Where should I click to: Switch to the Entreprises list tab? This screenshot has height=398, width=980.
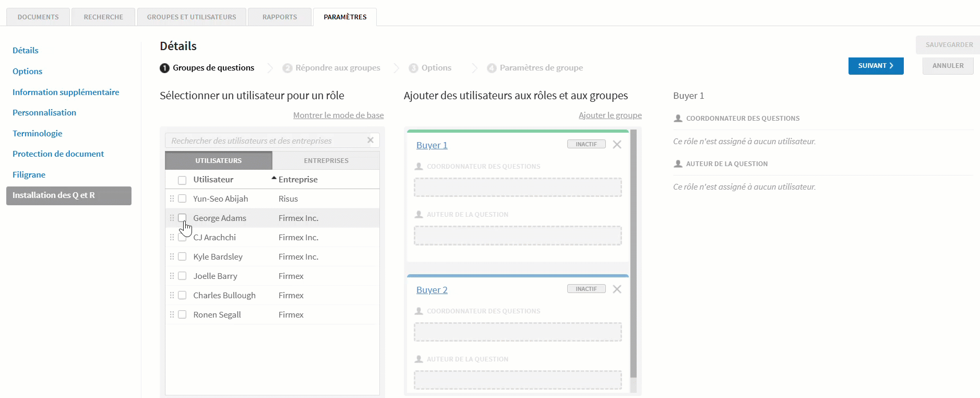[x=326, y=160]
